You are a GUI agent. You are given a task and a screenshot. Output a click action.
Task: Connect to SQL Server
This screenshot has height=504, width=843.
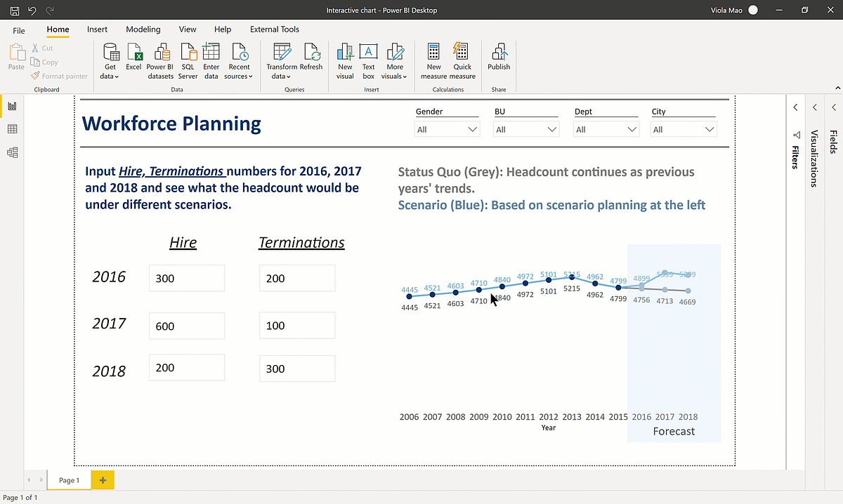coord(188,61)
